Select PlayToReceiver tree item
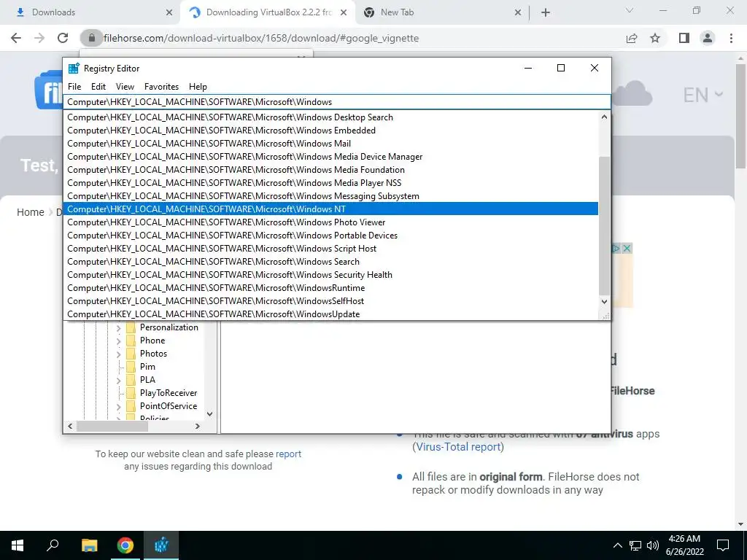747x560 pixels. pos(169,393)
